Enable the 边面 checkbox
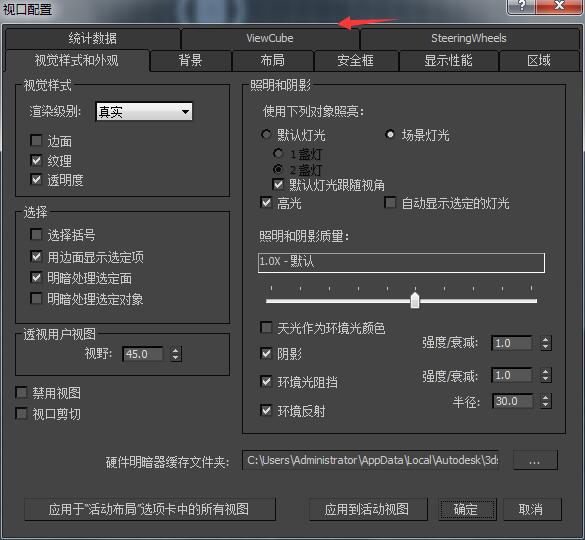 tap(36, 141)
